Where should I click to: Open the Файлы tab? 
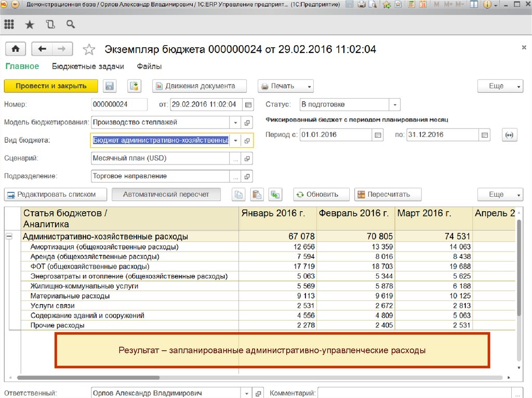pos(149,66)
